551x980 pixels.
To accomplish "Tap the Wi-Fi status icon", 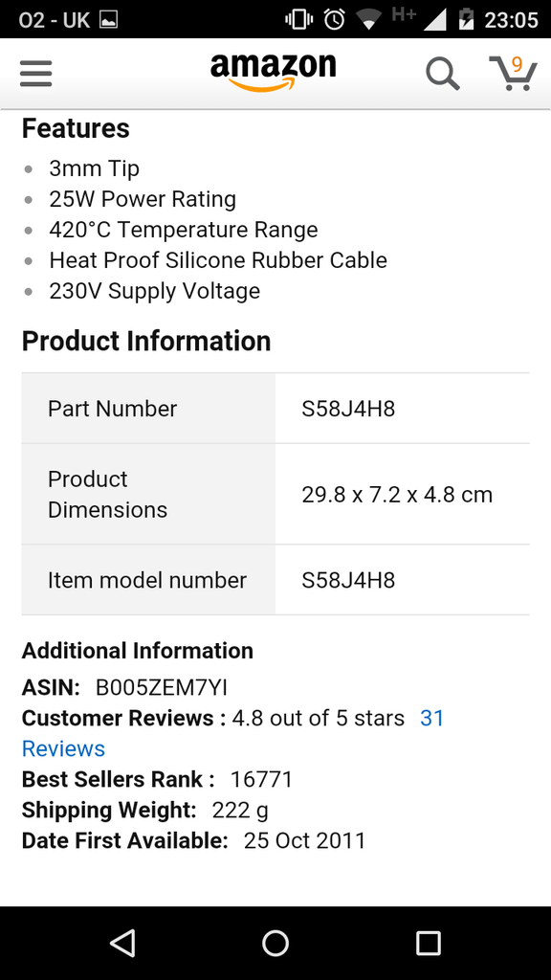I will pos(369,20).
